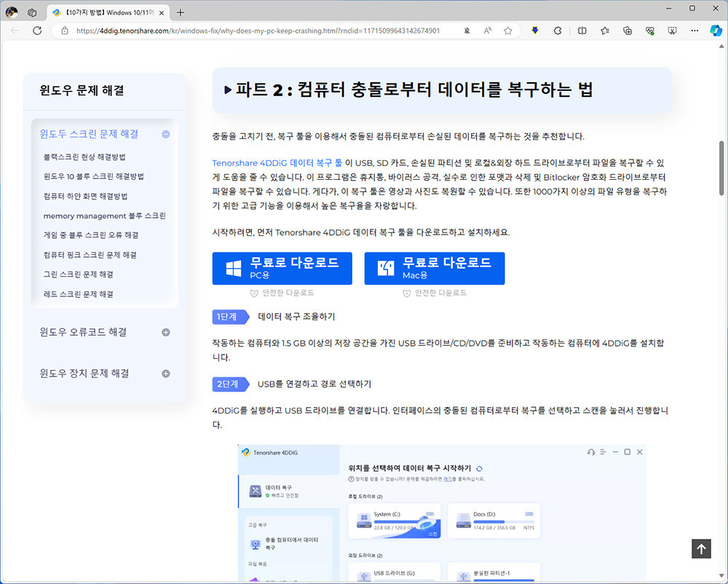Click the Tenorshare 4DDiG 데이터 복구 툴 link
This screenshot has width=728, height=584.
click(x=277, y=163)
